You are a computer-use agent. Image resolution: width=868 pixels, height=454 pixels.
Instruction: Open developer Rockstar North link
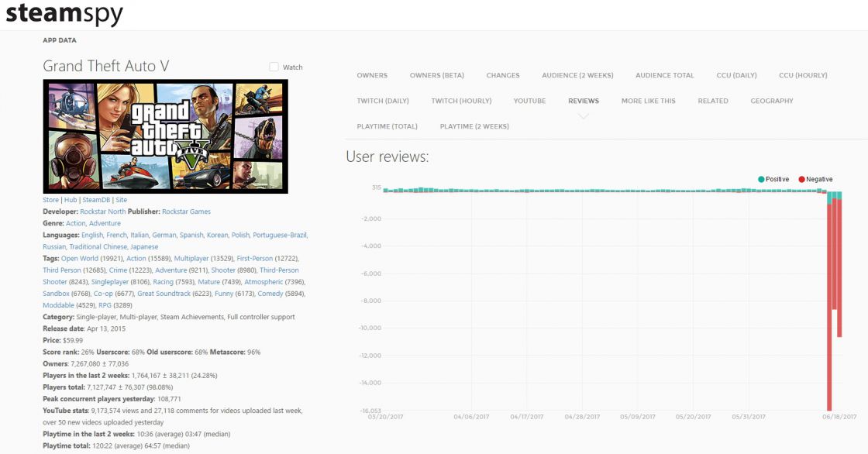coord(103,212)
